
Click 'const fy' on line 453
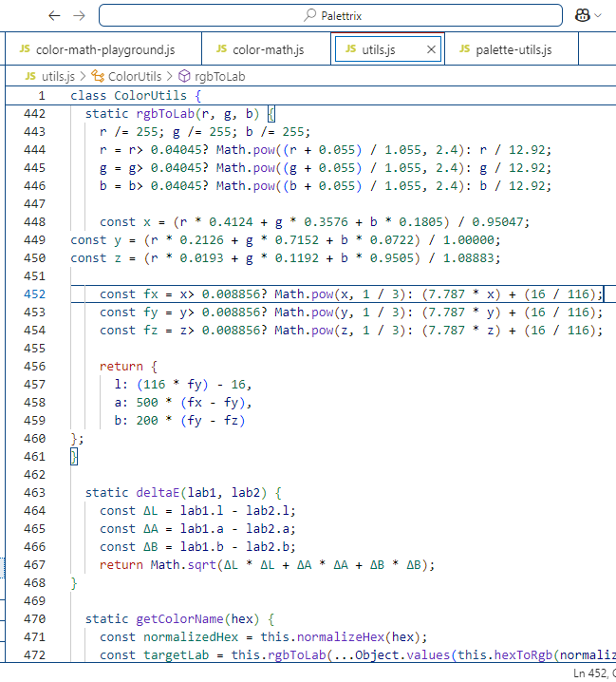[129, 313]
